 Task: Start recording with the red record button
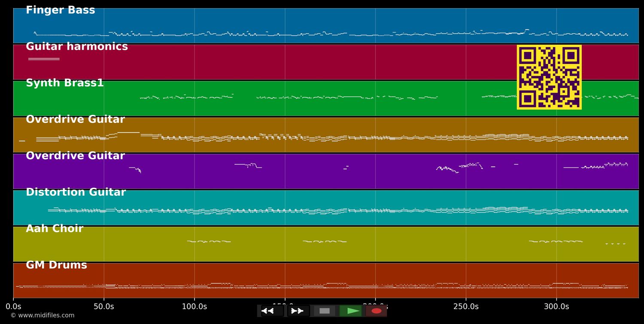tap(377, 311)
